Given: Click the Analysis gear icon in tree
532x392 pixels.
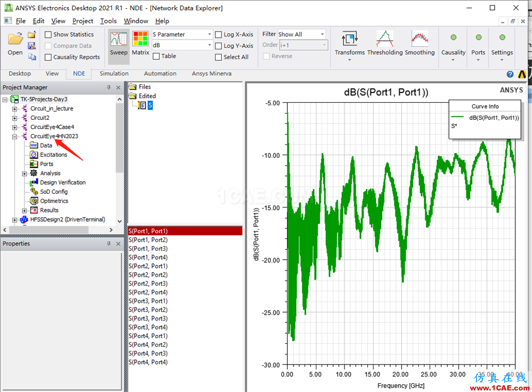Looking at the screenshot, I should [x=34, y=173].
